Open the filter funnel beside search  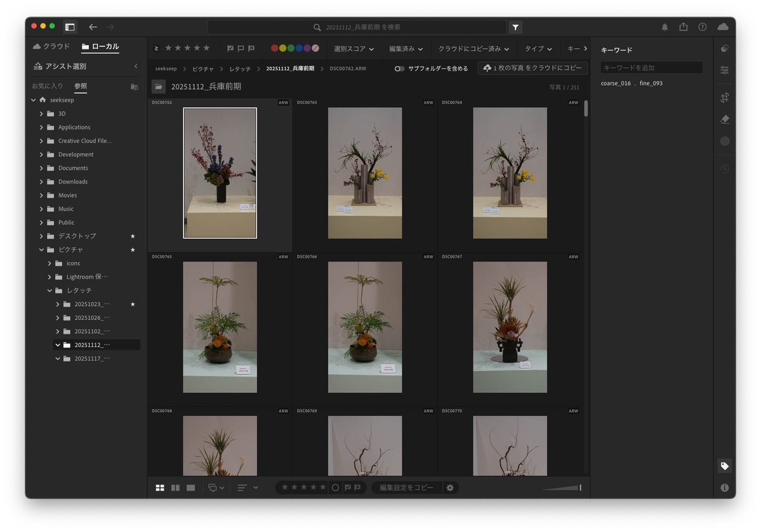tap(515, 27)
